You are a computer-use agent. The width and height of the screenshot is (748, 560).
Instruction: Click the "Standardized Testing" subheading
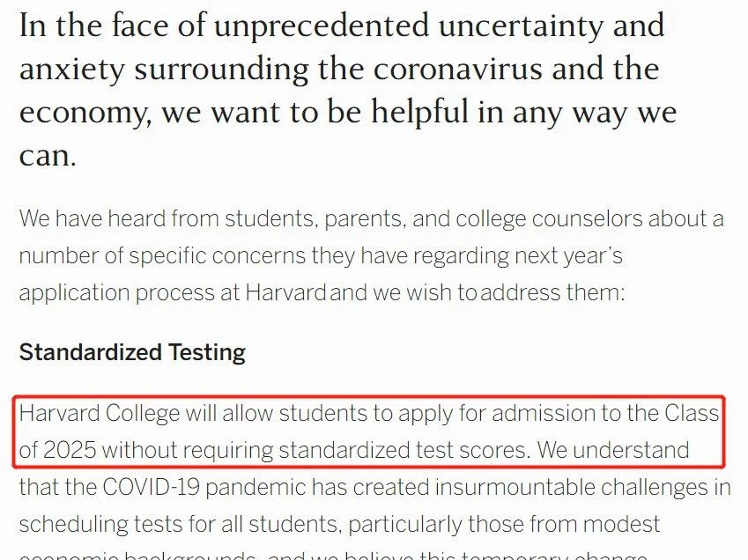point(132,352)
